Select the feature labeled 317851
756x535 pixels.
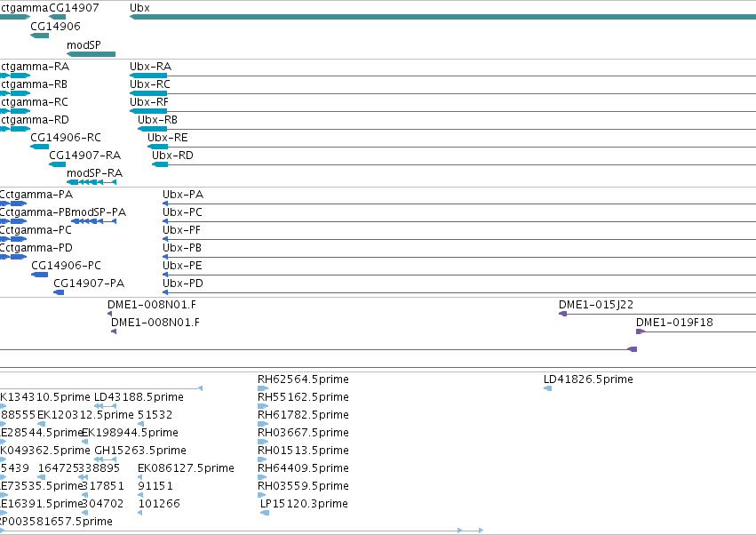pos(103,486)
